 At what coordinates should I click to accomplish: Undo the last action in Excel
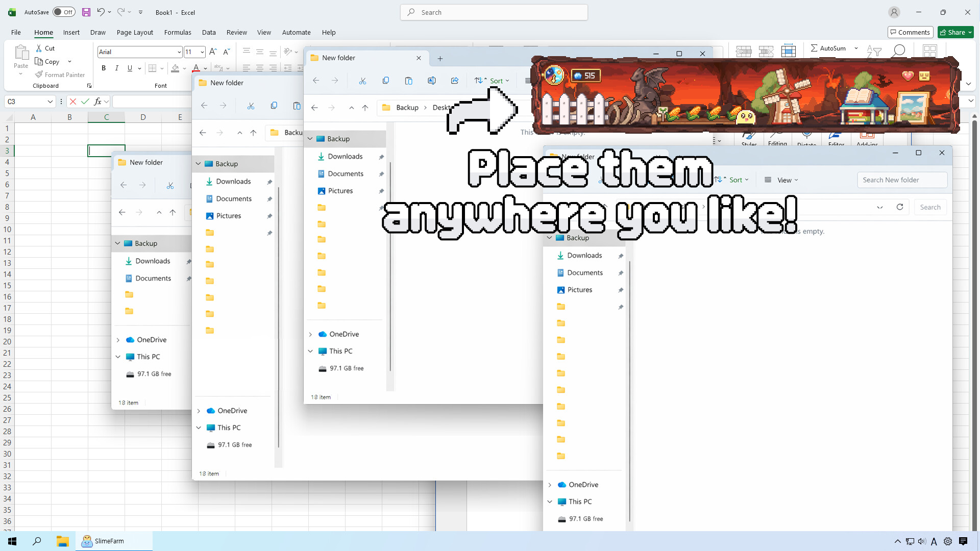coord(101,12)
